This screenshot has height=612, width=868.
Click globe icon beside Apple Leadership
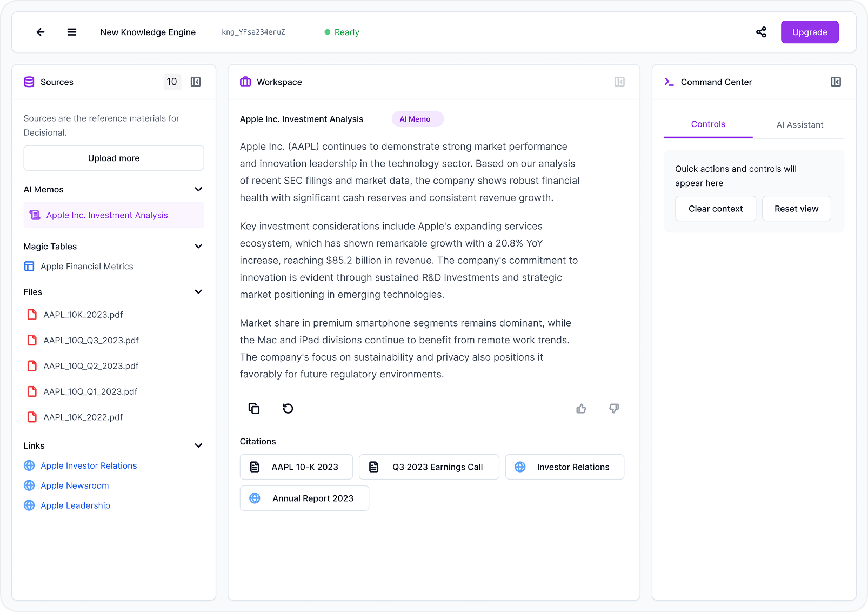pos(29,505)
